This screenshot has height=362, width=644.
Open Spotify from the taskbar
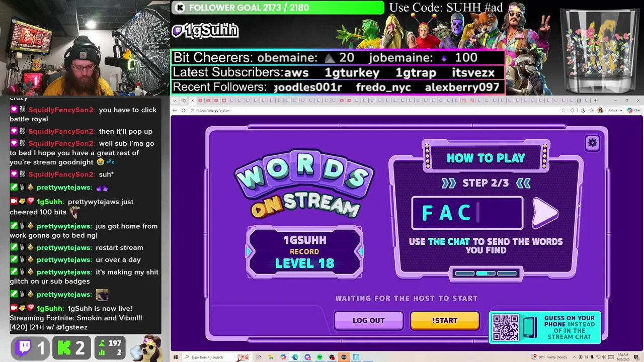[x=319, y=357]
